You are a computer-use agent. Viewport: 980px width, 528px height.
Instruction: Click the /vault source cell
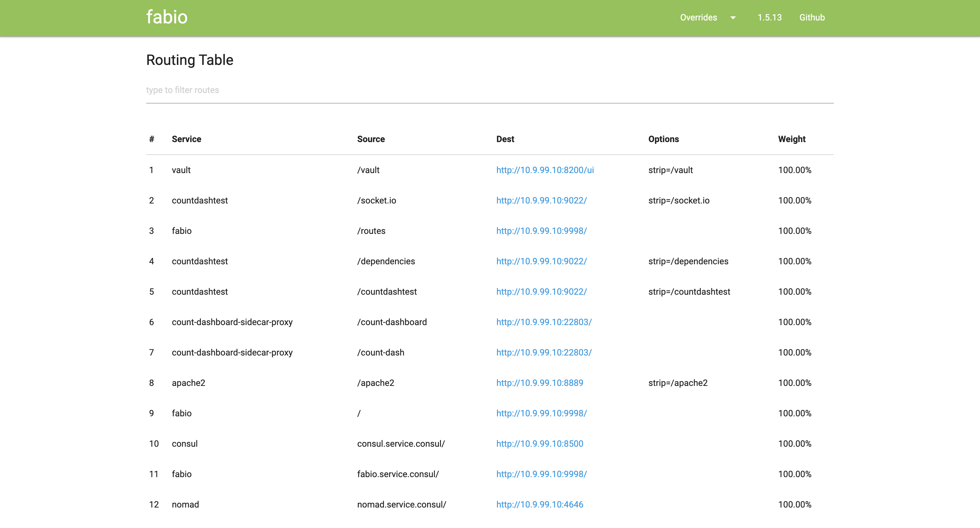[x=368, y=170]
